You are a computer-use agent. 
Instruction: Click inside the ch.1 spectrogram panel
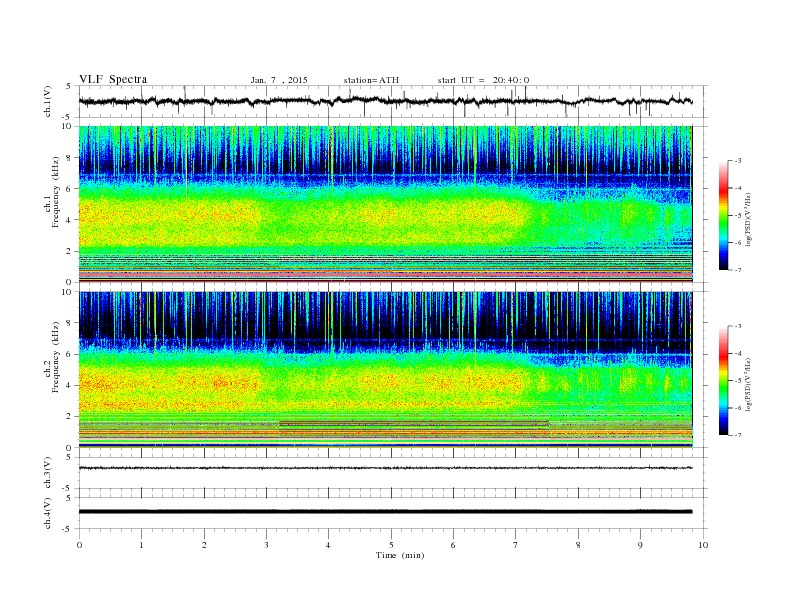point(385,204)
